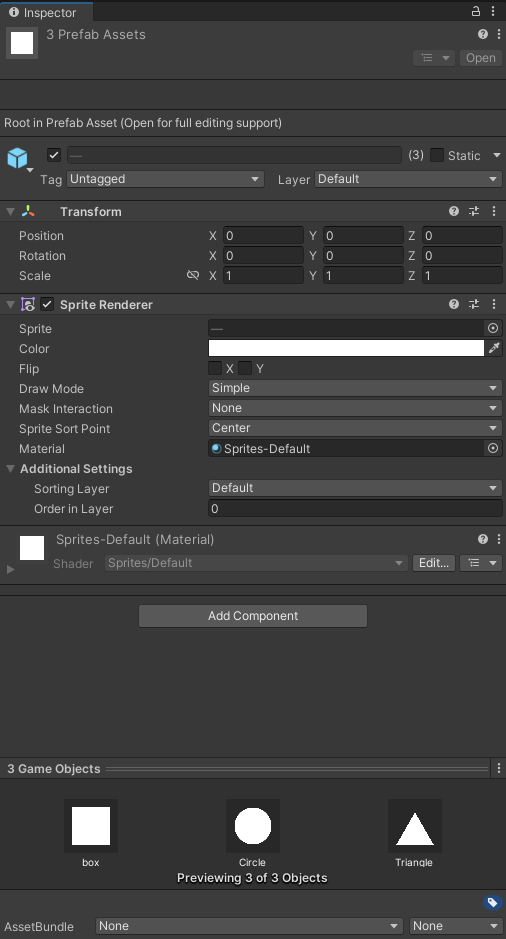Open Sprites-Default material context menu
The width and height of the screenshot is (506, 939).
[x=499, y=540]
